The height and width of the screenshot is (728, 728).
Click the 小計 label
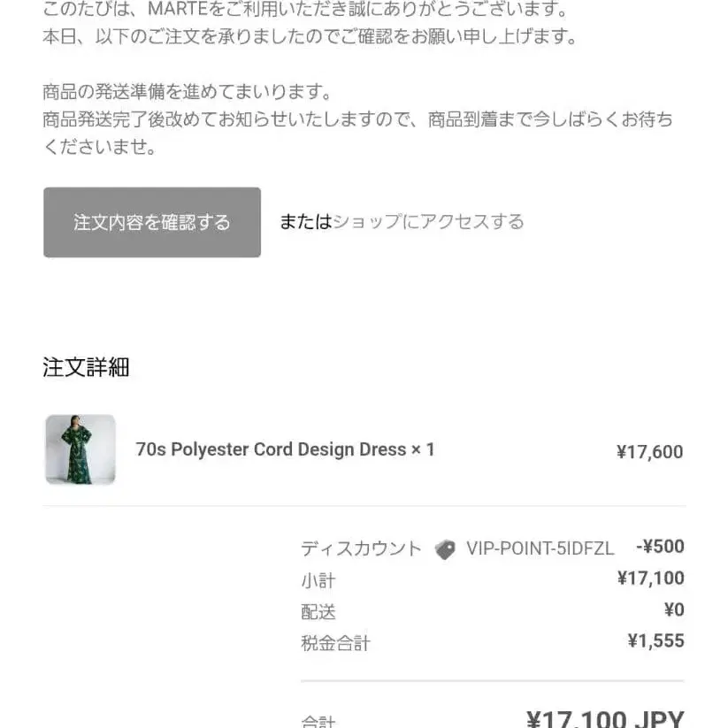tap(318, 581)
